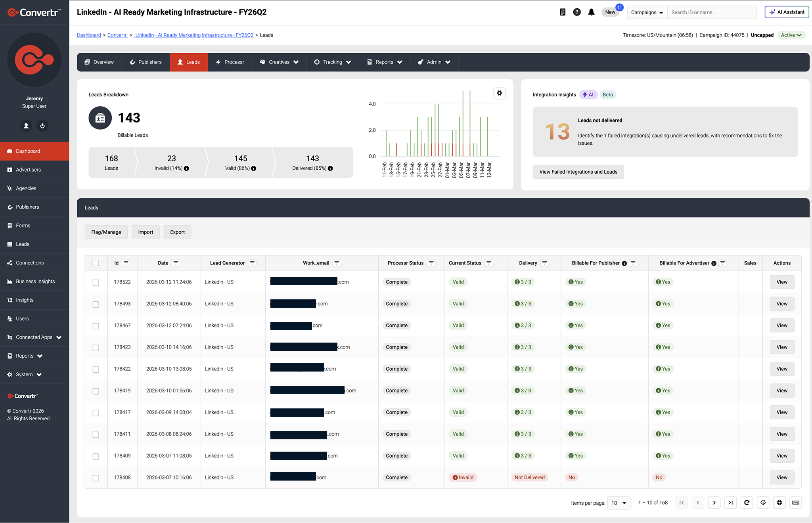Click the help question mark icon
The width and height of the screenshot is (812, 523).
[577, 12]
